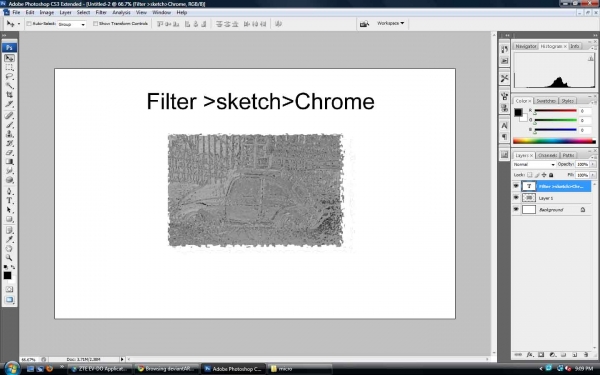Image resolution: width=600 pixels, height=375 pixels.
Task: Open the Workspace dropdown
Action: pyautogui.click(x=390, y=23)
